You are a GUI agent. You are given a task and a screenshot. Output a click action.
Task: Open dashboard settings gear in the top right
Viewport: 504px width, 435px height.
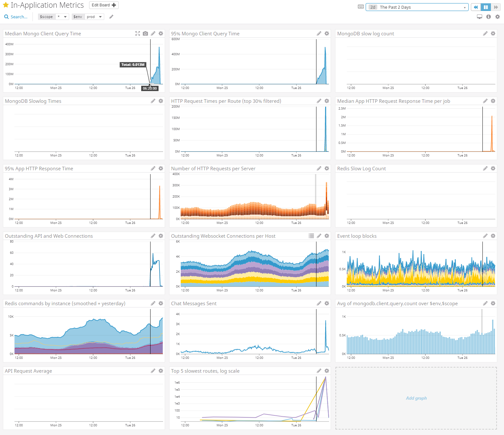497,17
